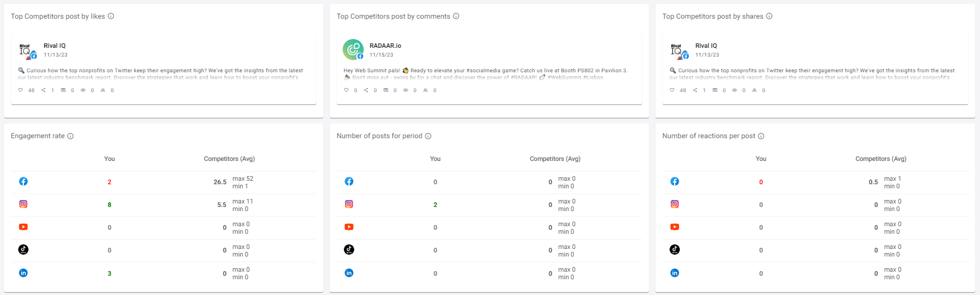Click info icon beside Top Competitors post by shares

(769, 16)
